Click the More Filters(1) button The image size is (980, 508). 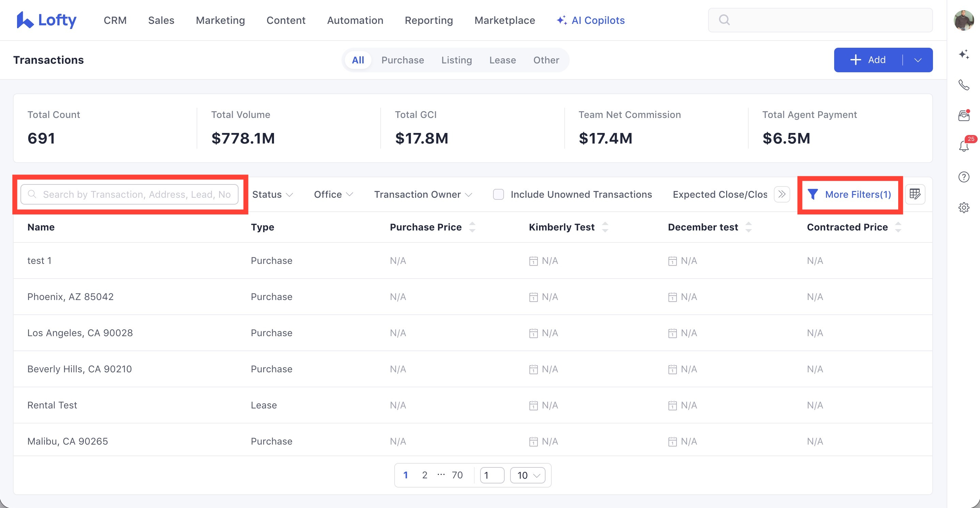[x=849, y=194]
